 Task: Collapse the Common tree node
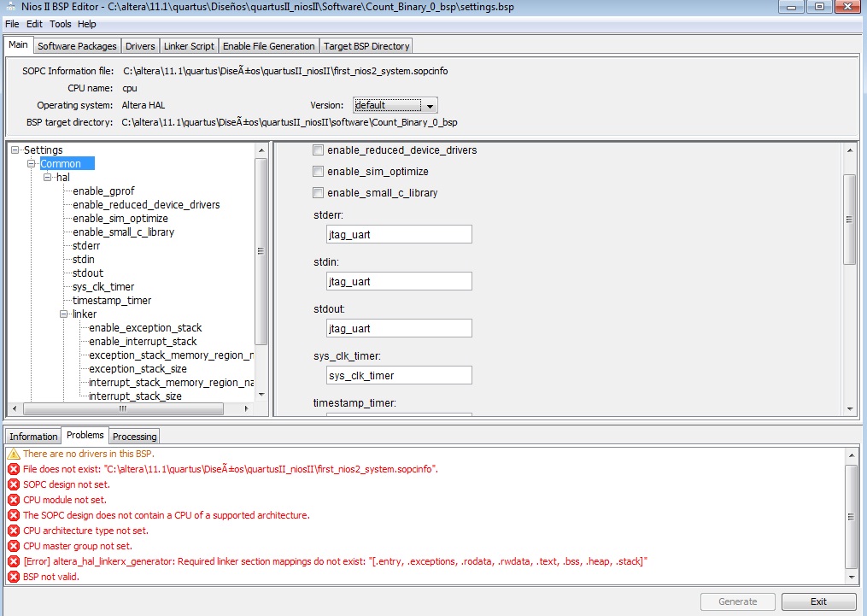(x=32, y=164)
